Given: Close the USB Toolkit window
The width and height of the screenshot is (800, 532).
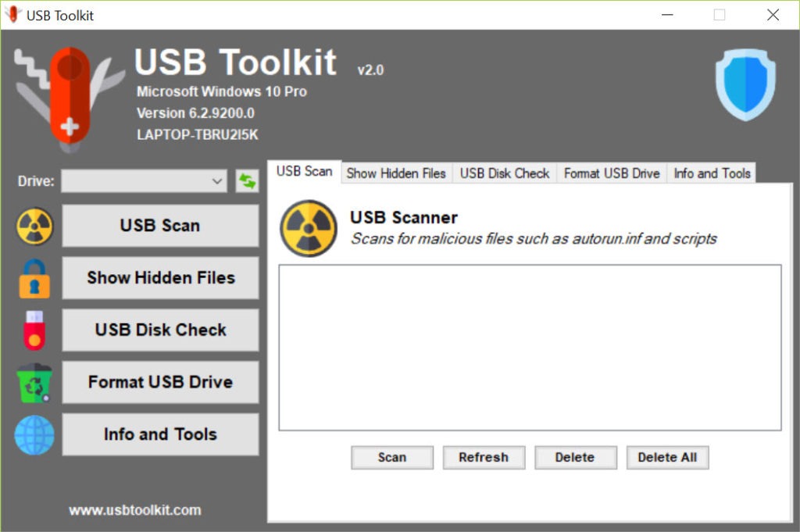Looking at the screenshot, I should (773, 15).
